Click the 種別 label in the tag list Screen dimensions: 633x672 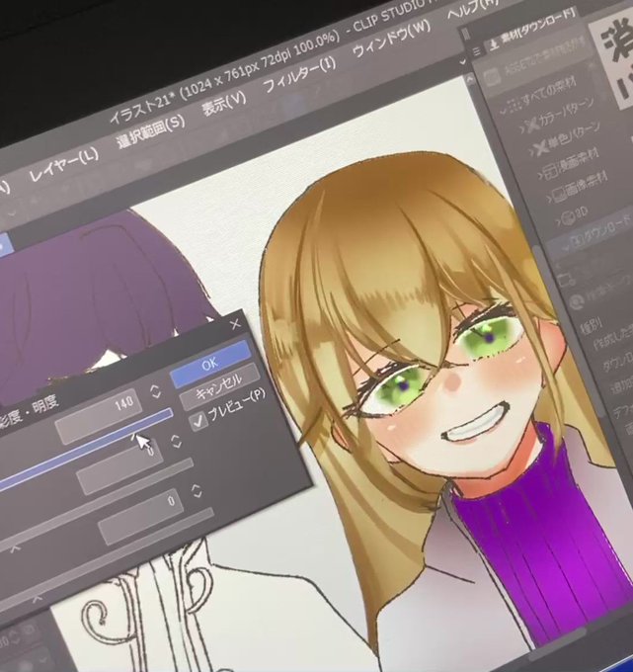pos(591,325)
